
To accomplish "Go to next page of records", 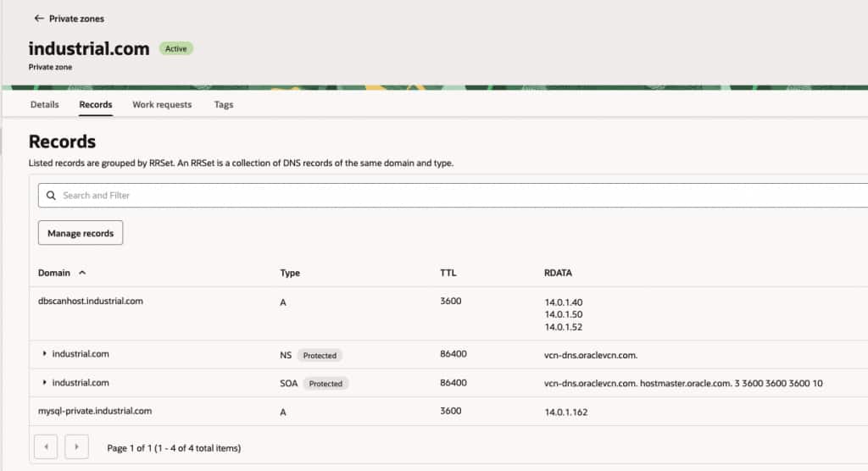I will coord(76,447).
